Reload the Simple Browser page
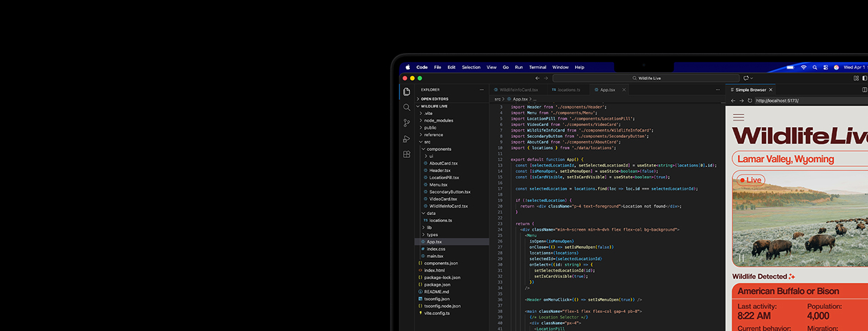868x331 pixels. pyautogui.click(x=750, y=101)
